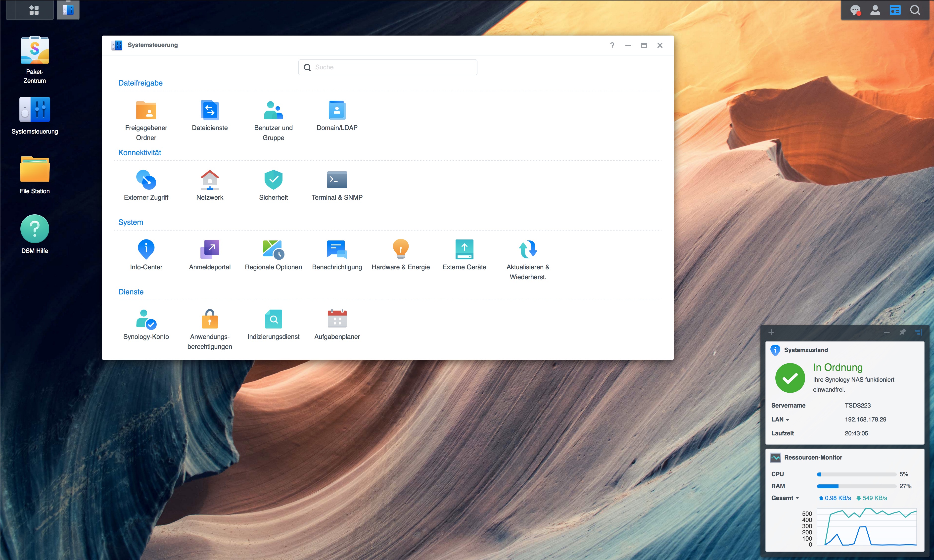Click the Systemsteuerung taskbar tab
934x560 pixels.
pyautogui.click(x=68, y=10)
